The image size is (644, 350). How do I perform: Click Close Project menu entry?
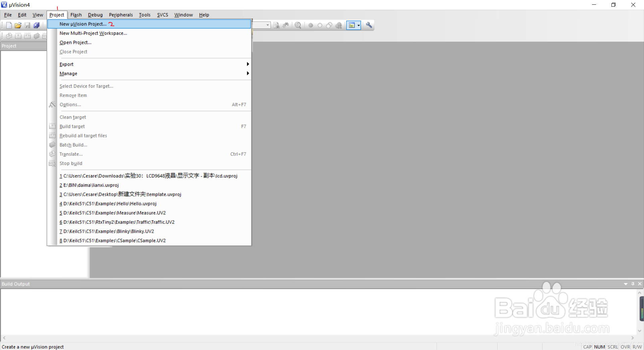149,52
